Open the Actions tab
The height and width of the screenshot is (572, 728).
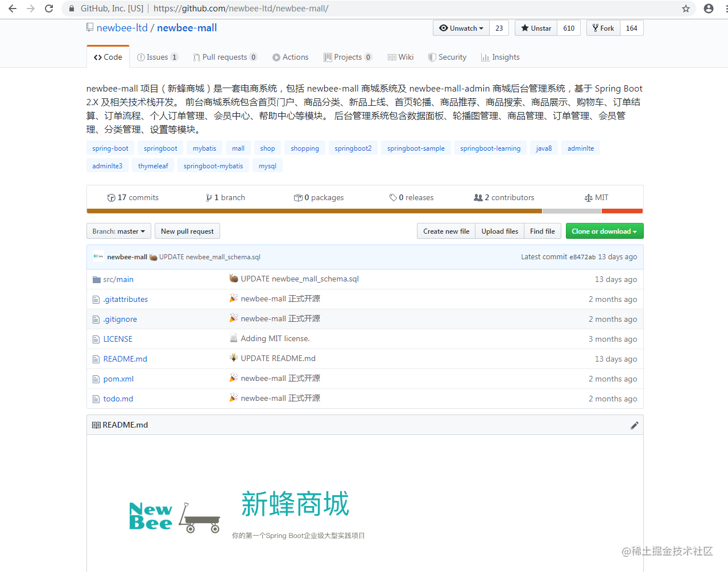click(290, 57)
